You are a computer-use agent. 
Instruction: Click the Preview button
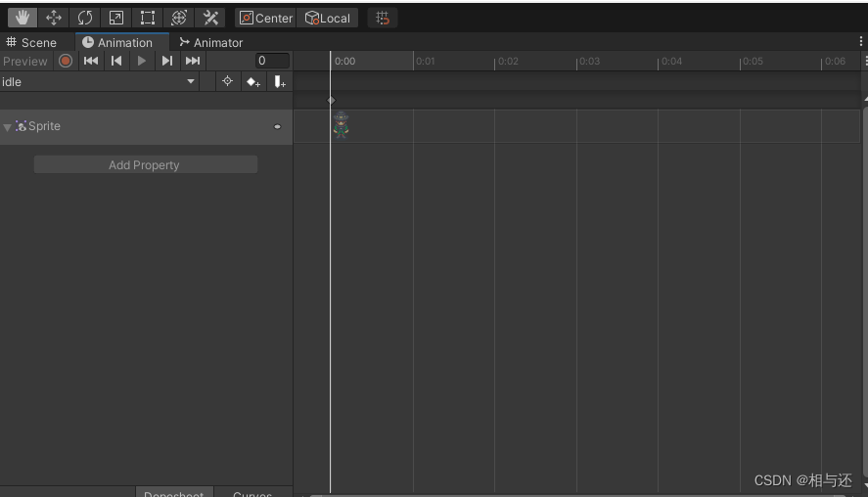click(26, 61)
